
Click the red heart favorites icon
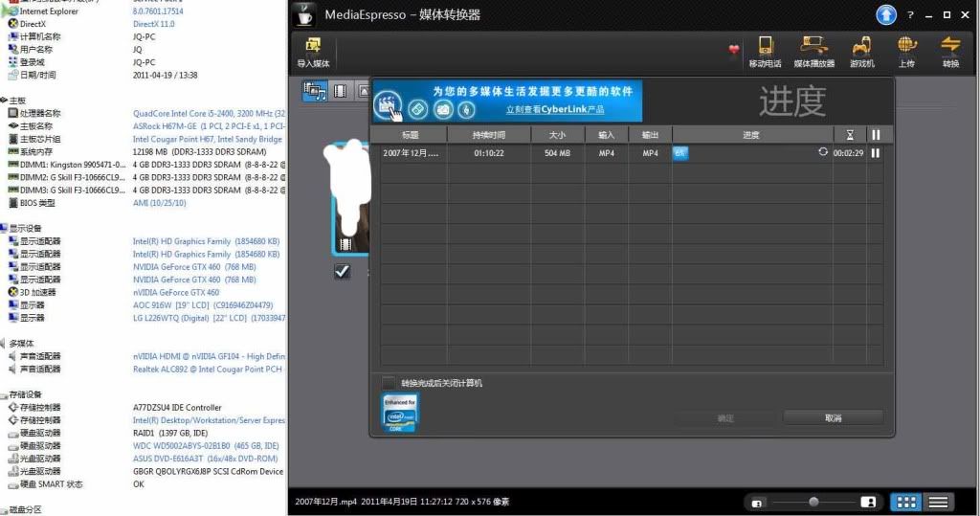(734, 50)
